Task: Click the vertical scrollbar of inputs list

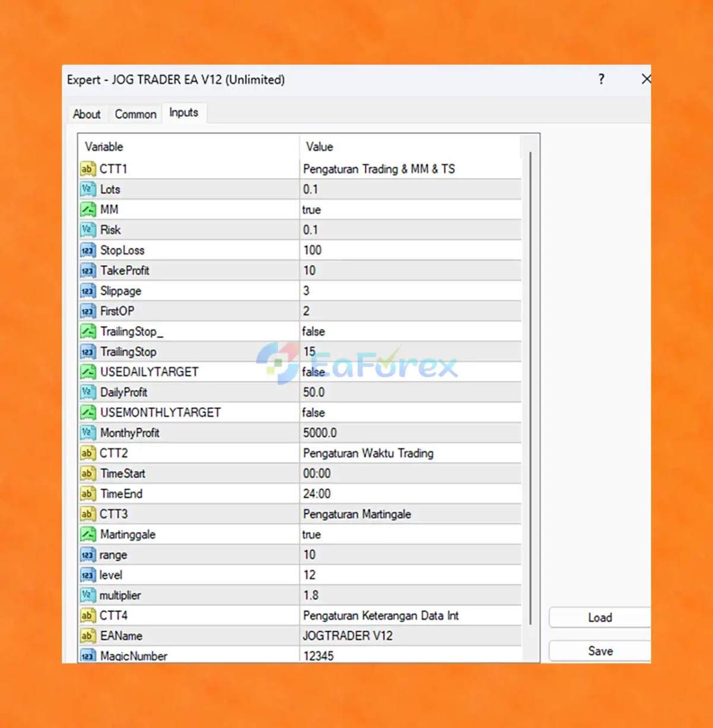Action: 530,387
